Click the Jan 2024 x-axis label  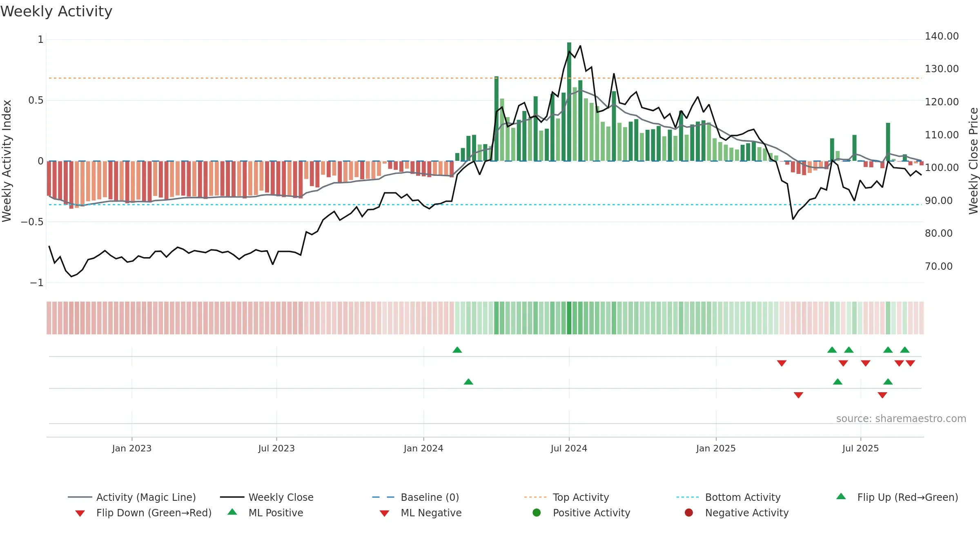pos(423,448)
